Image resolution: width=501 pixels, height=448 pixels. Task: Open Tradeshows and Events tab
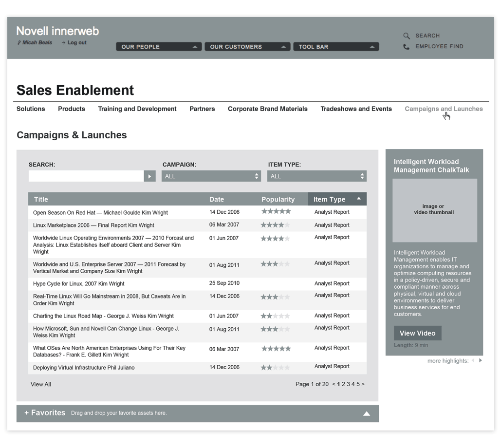[x=356, y=109]
